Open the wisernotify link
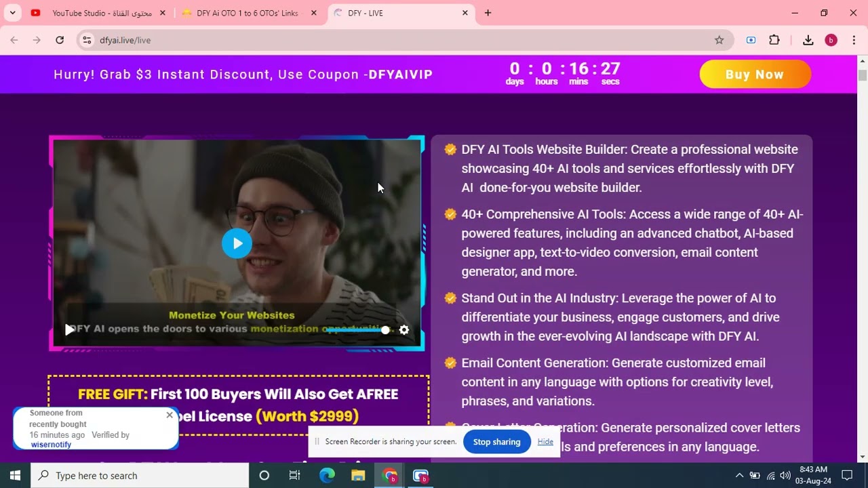Screen dimensions: 868x488 (x=51, y=445)
